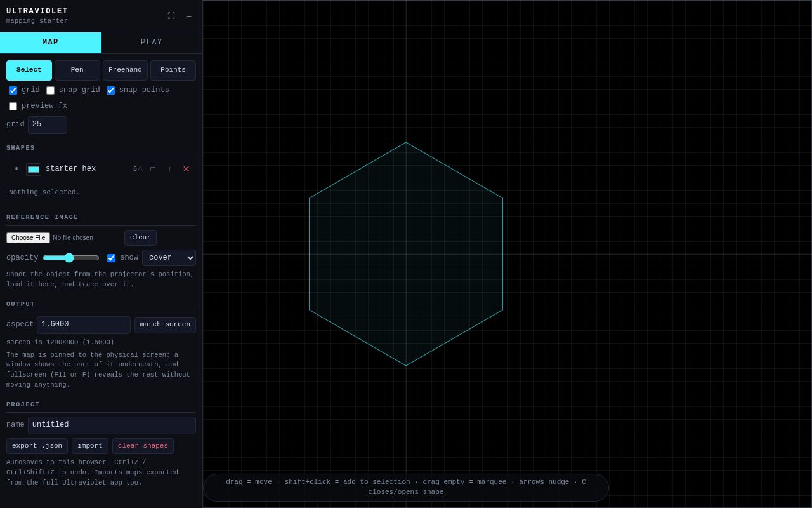812x508 pixels.
Task: Delete starter hex with the red X
Action: (x=186, y=169)
